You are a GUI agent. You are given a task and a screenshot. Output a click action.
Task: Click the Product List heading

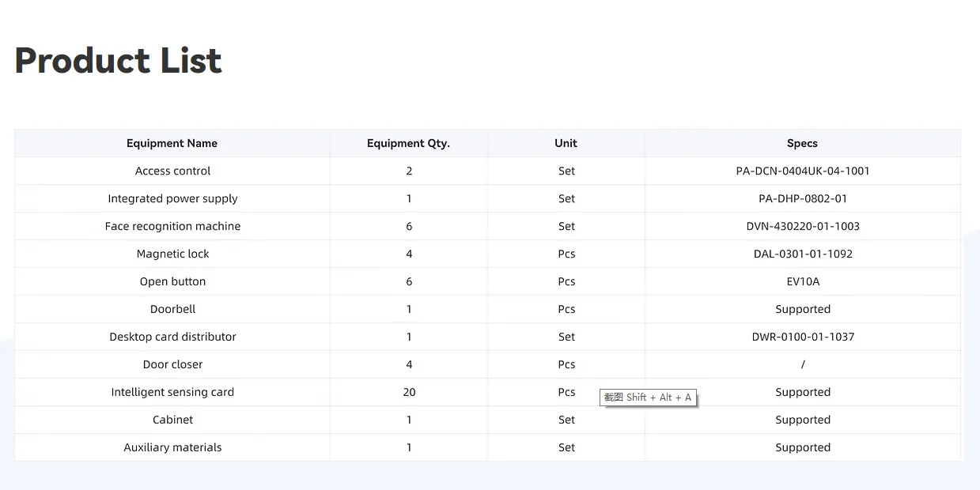tap(119, 61)
